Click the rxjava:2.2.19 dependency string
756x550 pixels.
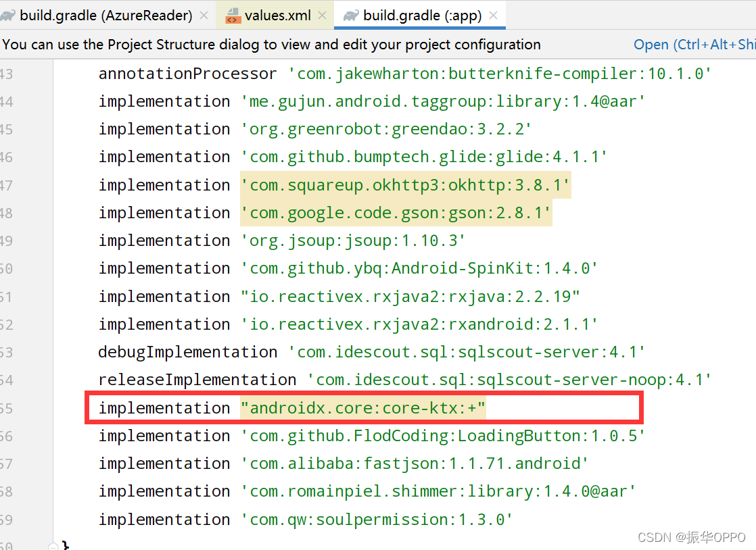click(x=410, y=297)
